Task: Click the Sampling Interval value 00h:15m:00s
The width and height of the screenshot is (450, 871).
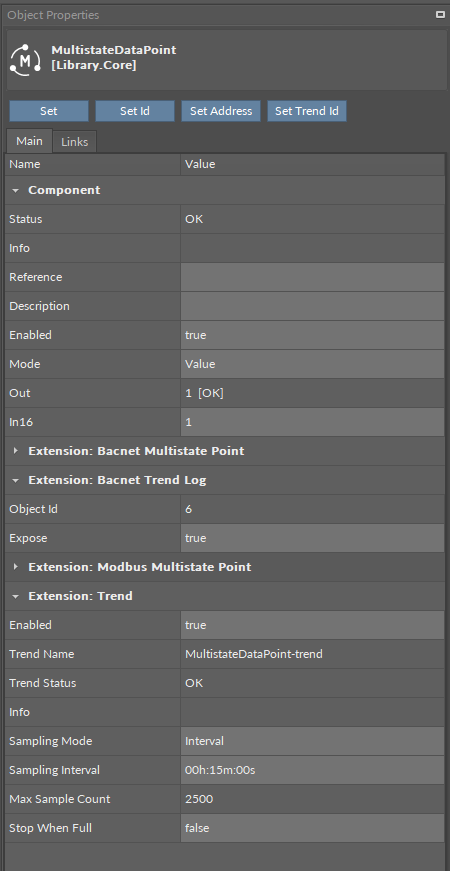Action: [x=312, y=770]
